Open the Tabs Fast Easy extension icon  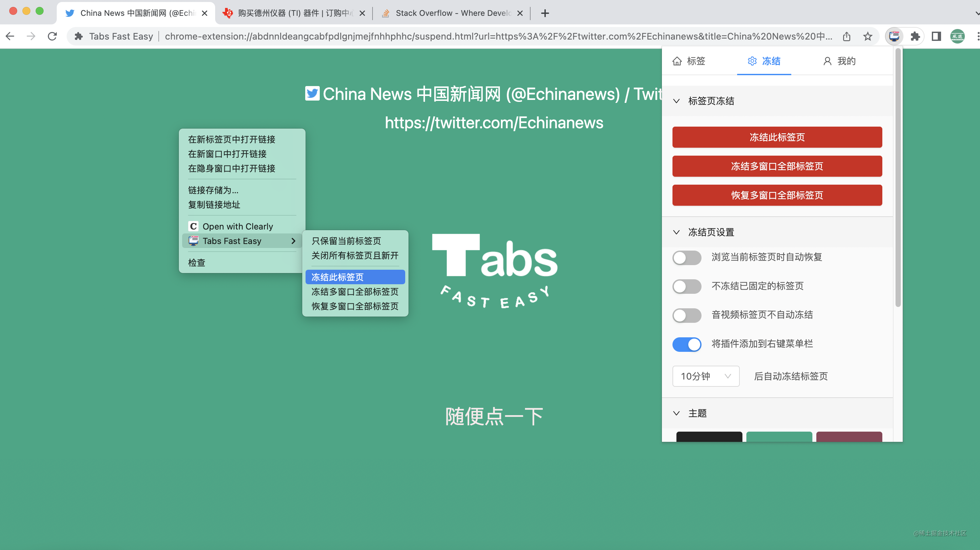894,36
